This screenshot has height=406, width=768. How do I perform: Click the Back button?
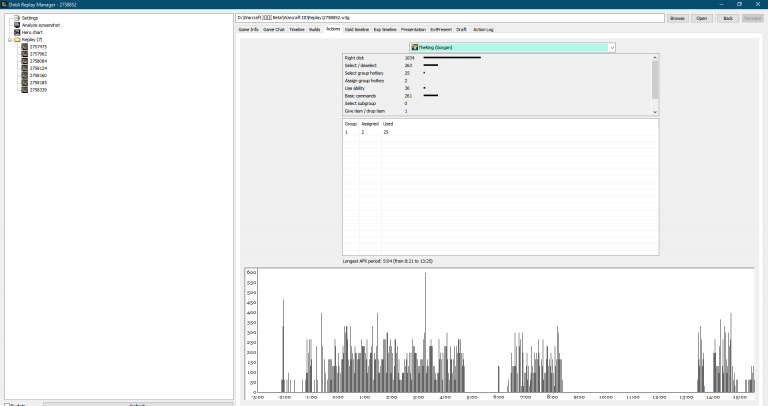tap(727, 18)
